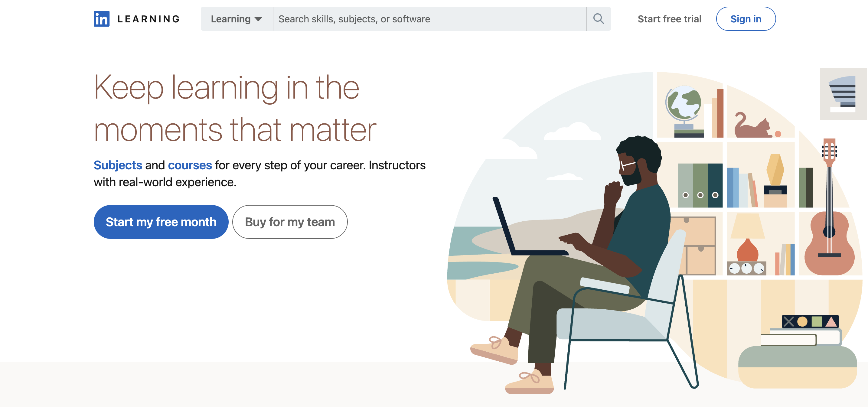This screenshot has height=407, width=868.
Task: Click the Start free trial link
Action: 669,19
